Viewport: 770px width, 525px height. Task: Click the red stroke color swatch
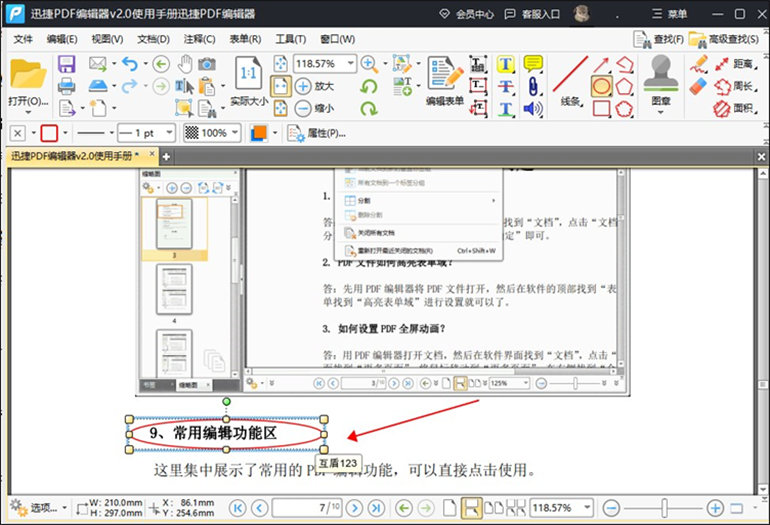49,133
